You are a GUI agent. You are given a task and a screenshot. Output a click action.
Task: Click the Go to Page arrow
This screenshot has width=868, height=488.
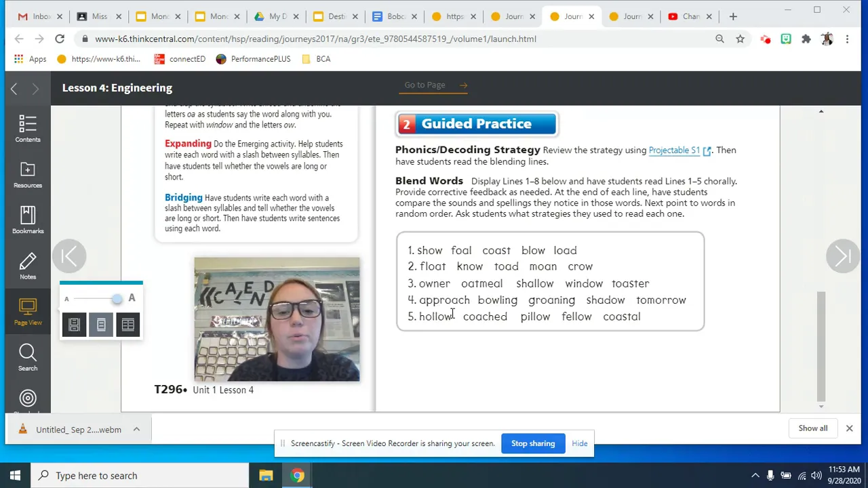(x=463, y=85)
